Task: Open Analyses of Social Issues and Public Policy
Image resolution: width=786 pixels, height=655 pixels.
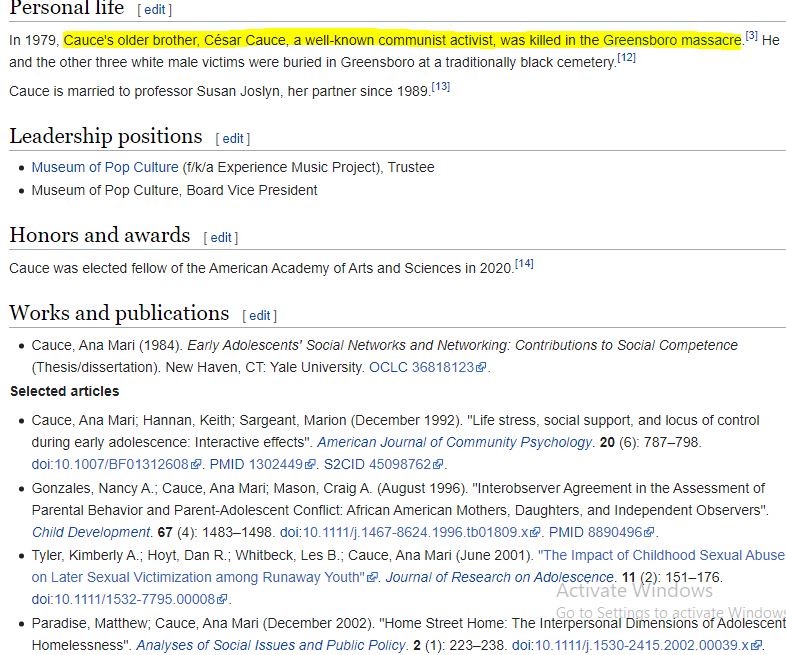Action: point(270,645)
